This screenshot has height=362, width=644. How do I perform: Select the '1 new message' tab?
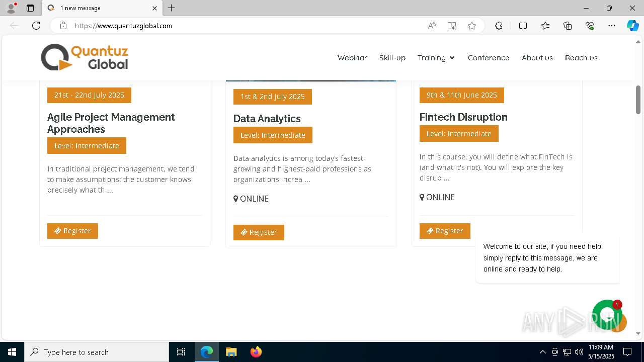click(102, 8)
